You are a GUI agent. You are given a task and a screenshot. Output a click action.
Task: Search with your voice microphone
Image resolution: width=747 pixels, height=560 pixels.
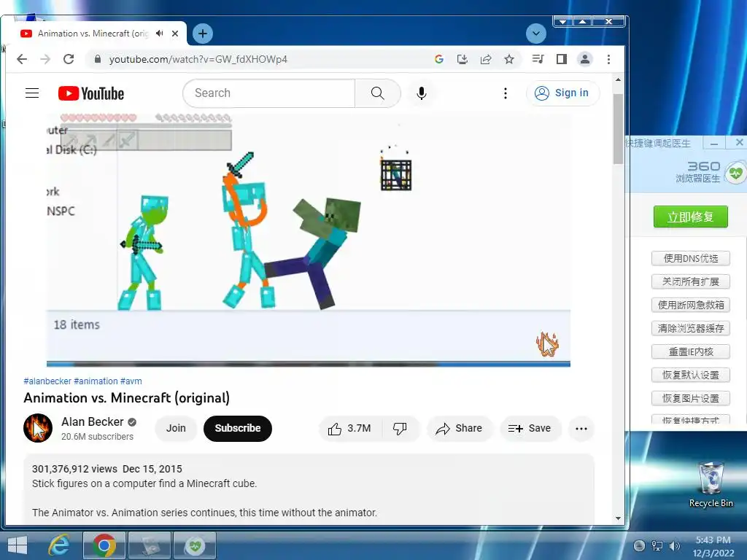click(x=421, y=93)
